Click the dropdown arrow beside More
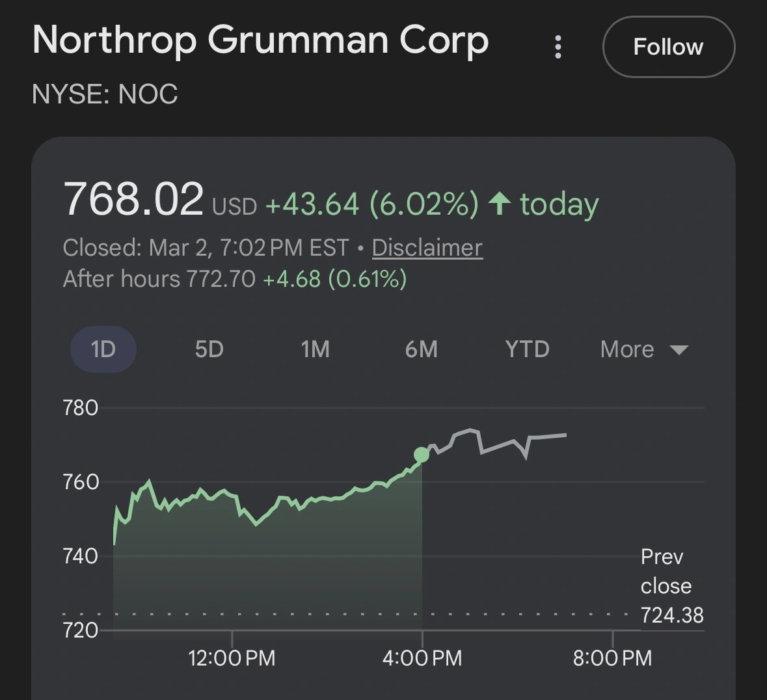 (679, 350)
